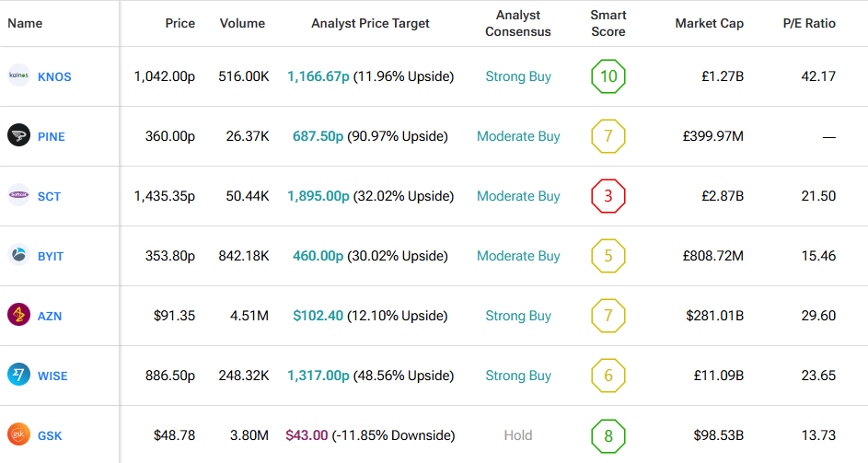Click the Kainos company logo icon
This screenshot has width=868, height=463.
coord(18,76)
